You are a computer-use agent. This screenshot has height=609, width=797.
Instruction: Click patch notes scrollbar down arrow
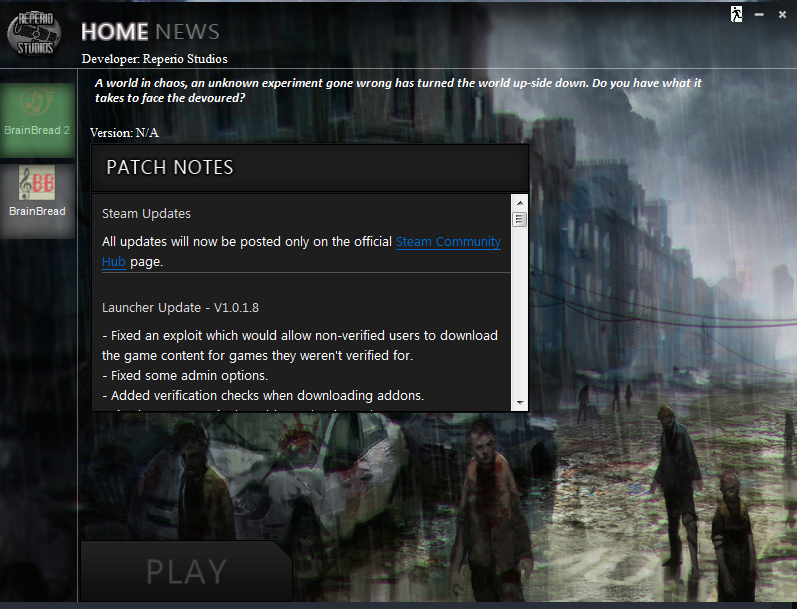(x=519, y=403)
